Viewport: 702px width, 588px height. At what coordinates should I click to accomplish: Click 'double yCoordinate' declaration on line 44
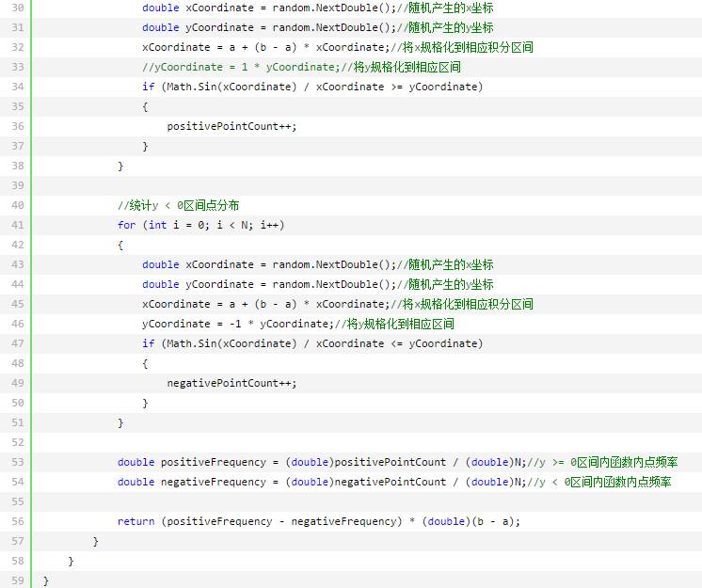pos(198,284)
